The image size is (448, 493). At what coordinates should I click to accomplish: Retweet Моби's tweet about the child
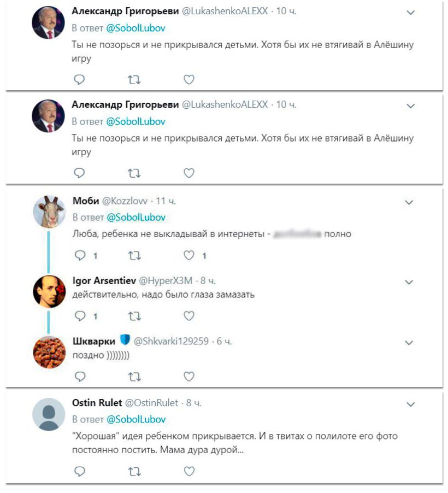coord(134,255)
